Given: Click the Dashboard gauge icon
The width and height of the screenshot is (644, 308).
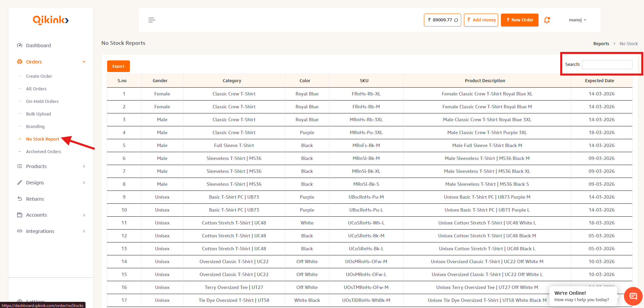Looking at the screenshot, I should (x=20, y=46).
